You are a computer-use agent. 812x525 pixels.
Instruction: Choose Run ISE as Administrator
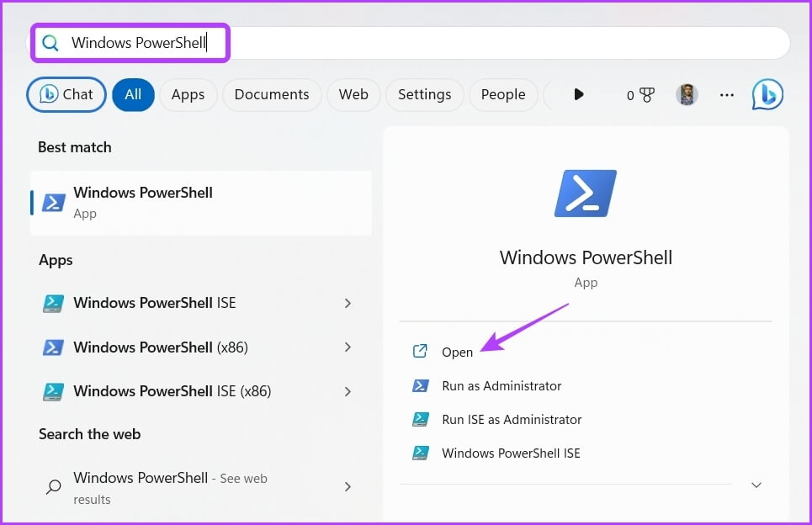click(512, 419)
